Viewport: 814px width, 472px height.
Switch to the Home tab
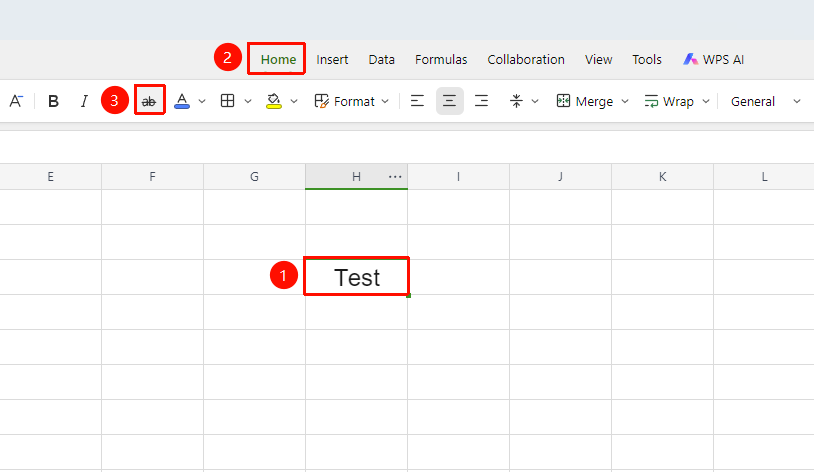pos(278,60)
